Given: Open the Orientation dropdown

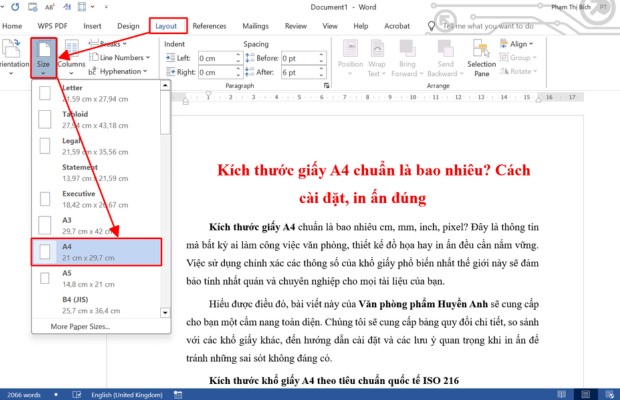Looking at the screenshot, I should tap(13, 58).
